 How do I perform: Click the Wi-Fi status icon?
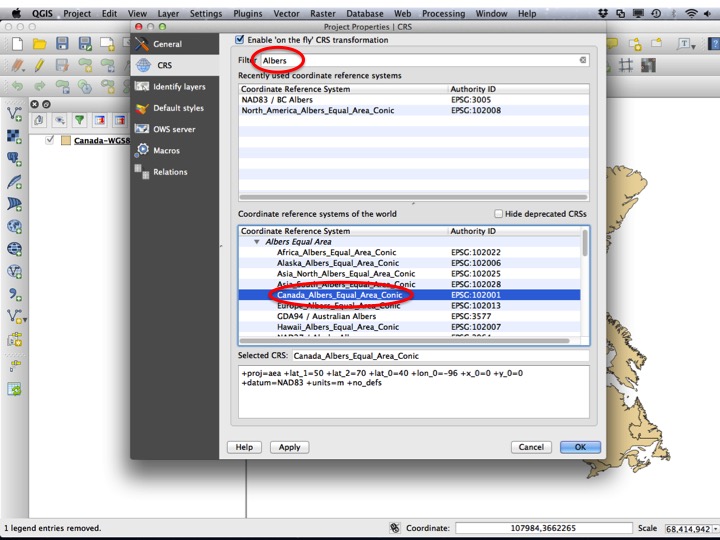point(691,13)
